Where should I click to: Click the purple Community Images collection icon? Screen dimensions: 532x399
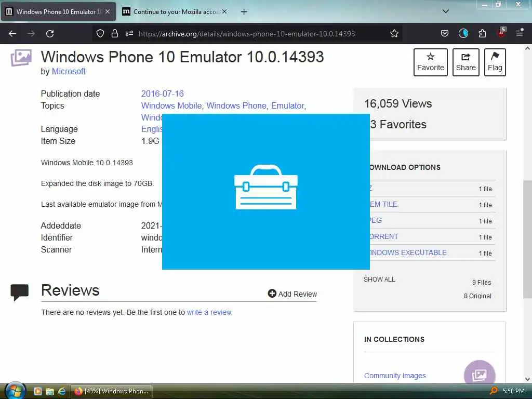(480, 373)
